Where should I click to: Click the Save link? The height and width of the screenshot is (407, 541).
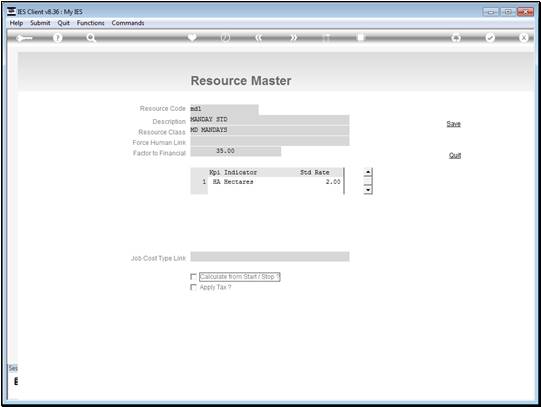tap(453, 123)
